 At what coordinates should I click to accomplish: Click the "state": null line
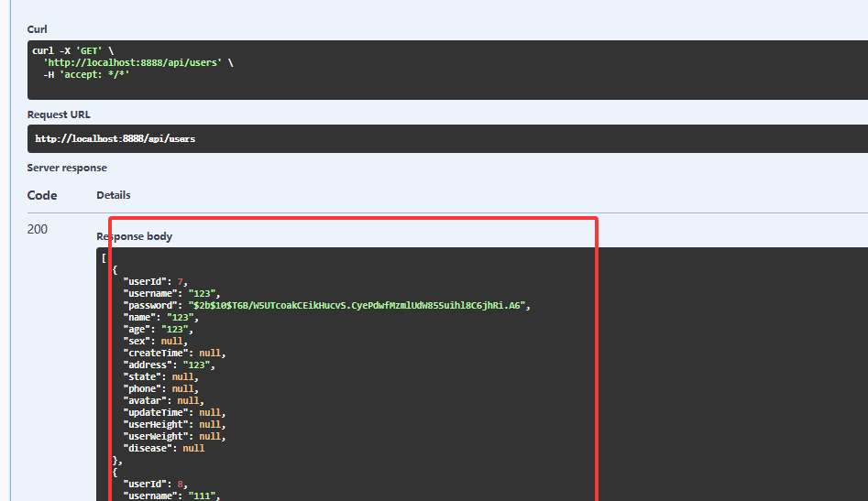point(160,376)
